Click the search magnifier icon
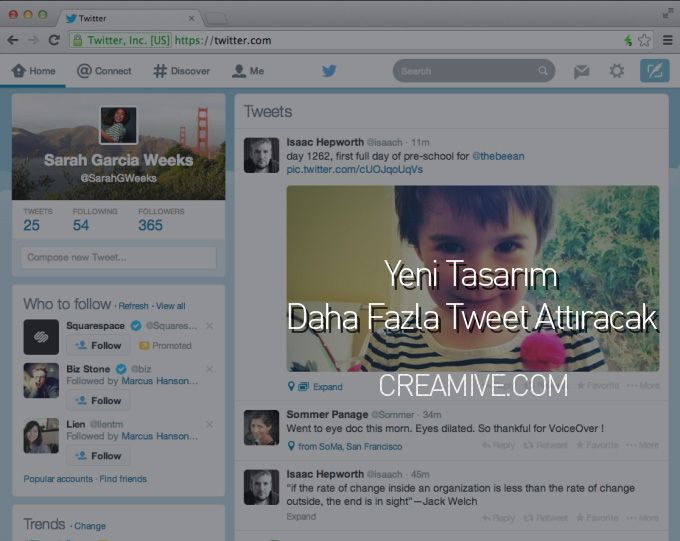The width and height of the screenshot is (680, 541). click(543, 71)
